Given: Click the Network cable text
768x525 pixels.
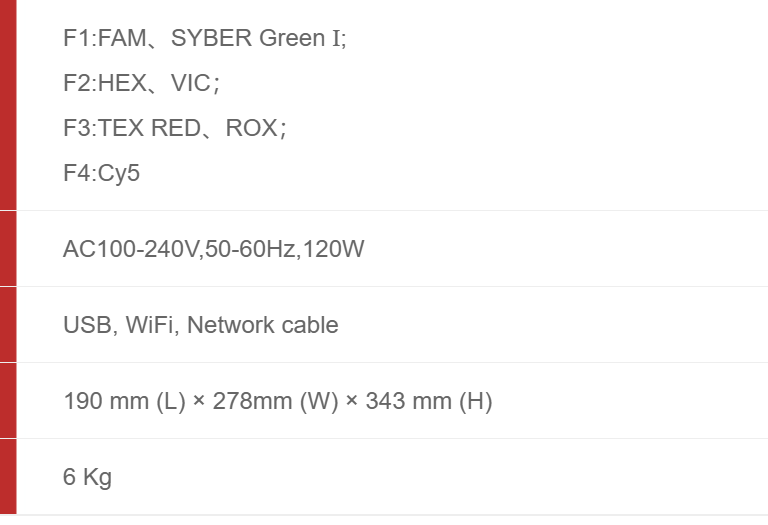Looking at the screenshot, I should (x=262, y=325).
